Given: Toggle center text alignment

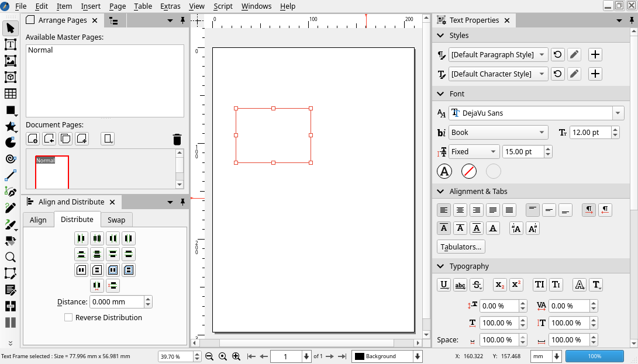Looking at the screenshot, I should pyautogui.click(x=461, y=210).
